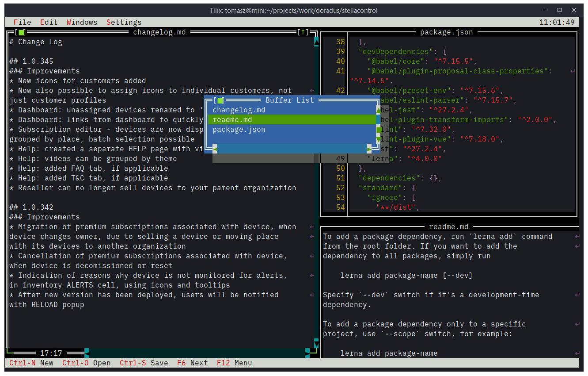Select readme.md in the Buffer List
588x376 pixels.
tap(232, 119)
